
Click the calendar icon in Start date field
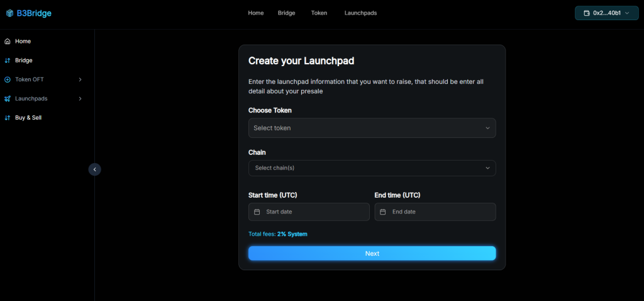(x=257, y=212)
